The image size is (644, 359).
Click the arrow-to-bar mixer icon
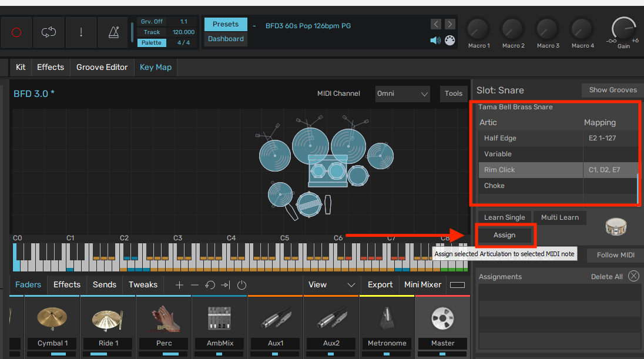[x=226, y=284]
